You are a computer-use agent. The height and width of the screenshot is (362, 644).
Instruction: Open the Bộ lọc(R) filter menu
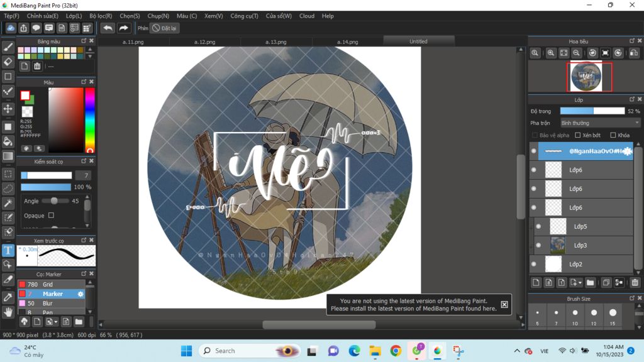[101, 16]
